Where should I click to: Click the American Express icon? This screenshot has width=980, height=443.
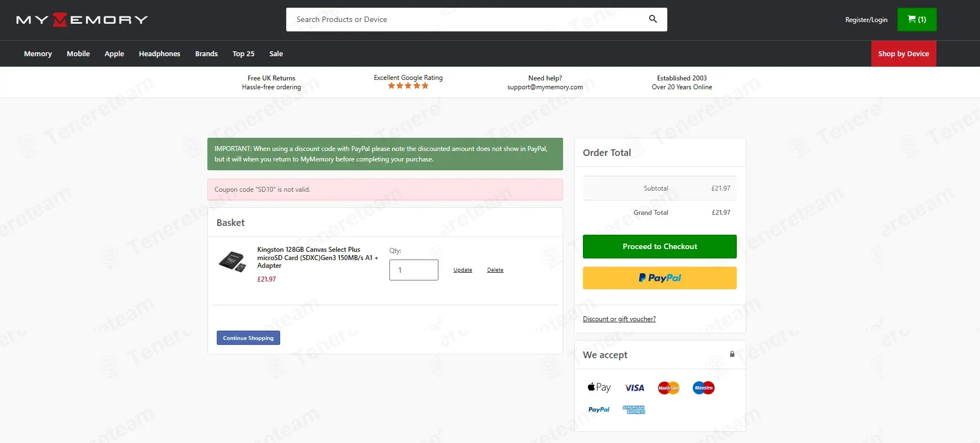coord(634,409)
